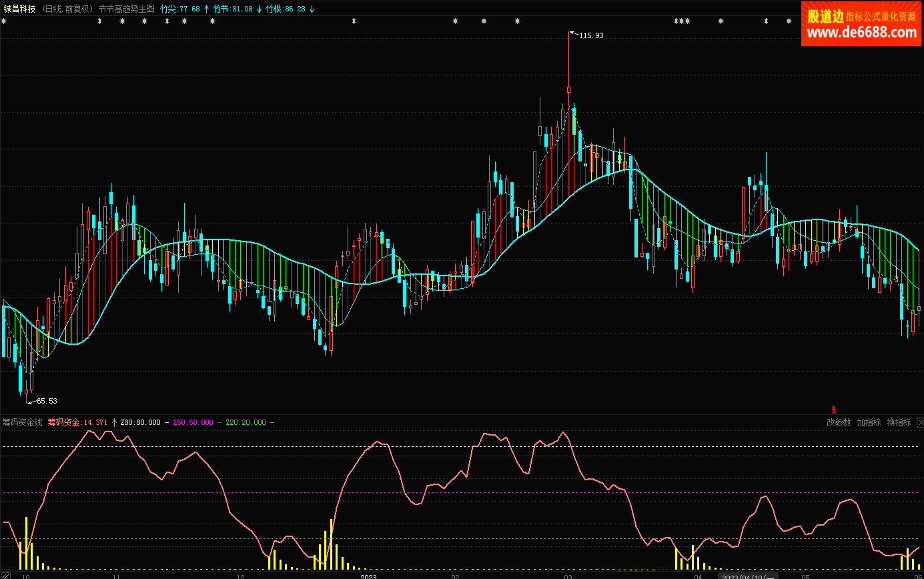Click the triple-star event marker cluster
924x579 pixels.
click(682, 21)
